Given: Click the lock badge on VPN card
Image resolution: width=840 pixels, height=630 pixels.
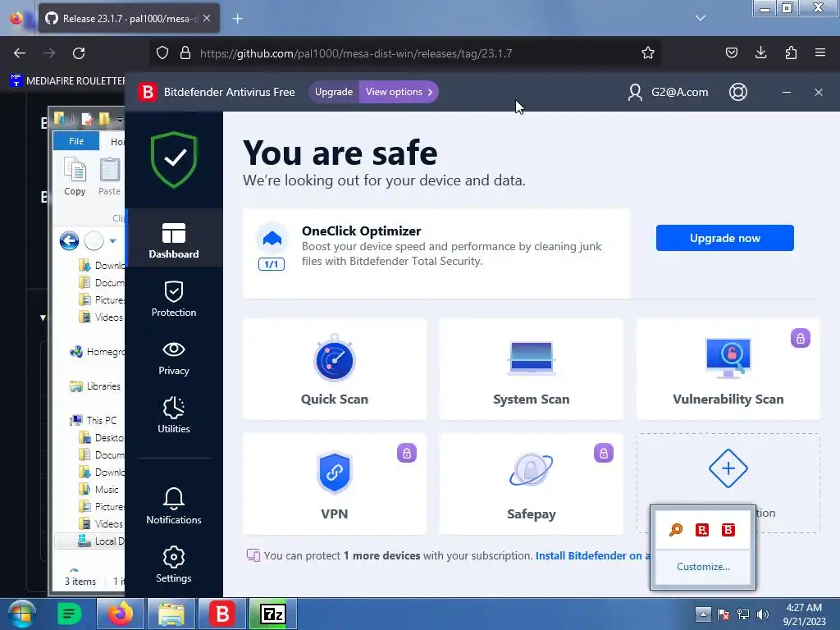Looking at the screenshot, I should coord(407,453).
